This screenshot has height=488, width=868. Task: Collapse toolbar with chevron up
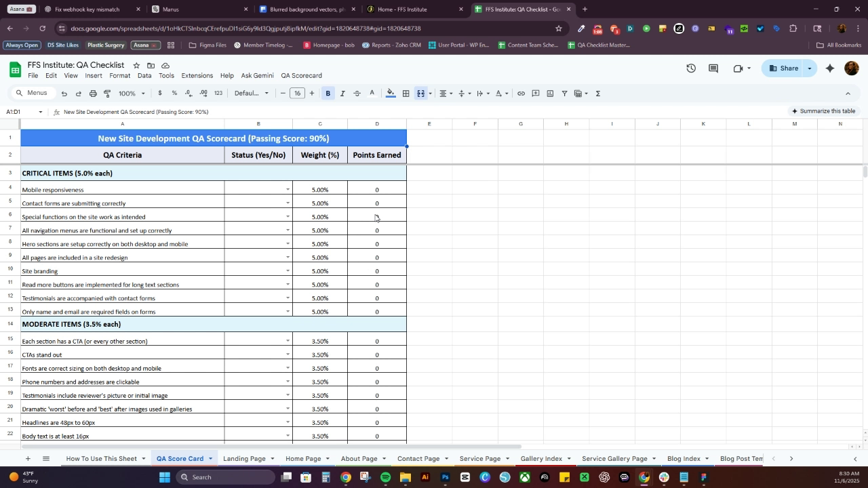click(848, 94)
